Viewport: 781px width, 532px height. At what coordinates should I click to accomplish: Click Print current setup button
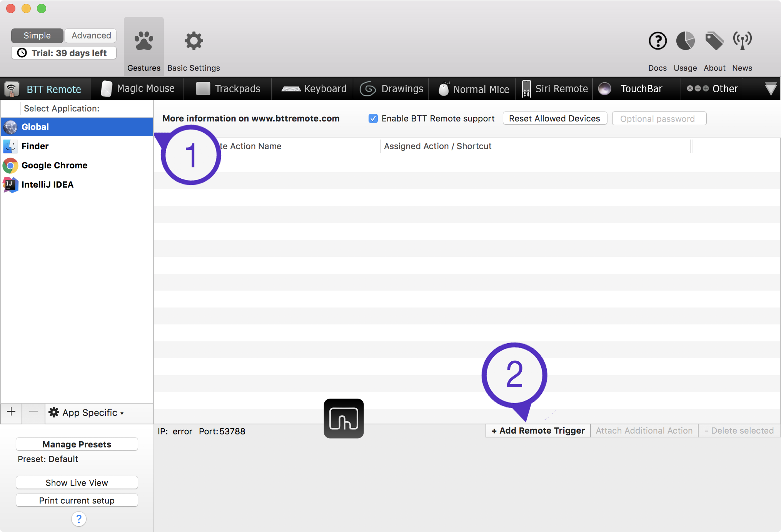[x=77, y=500]
